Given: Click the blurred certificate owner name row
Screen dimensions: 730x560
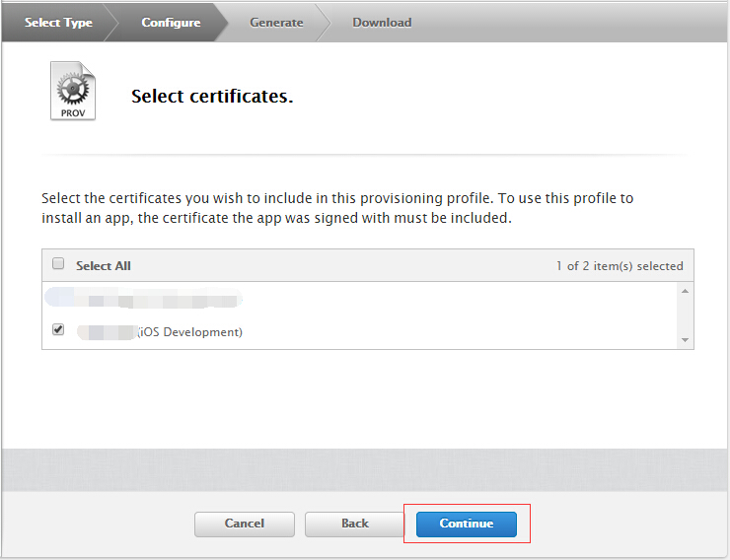Looking at the screenshot, I should (143, 298).
